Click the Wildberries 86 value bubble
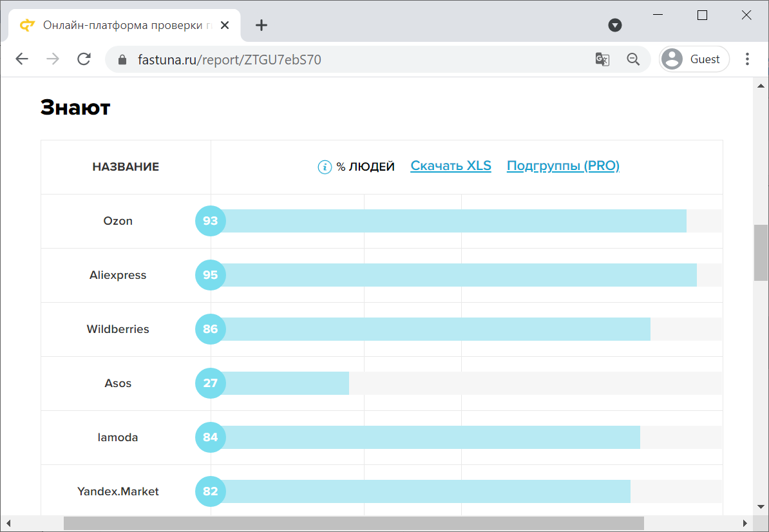769x532 pixels. point(211,329)
